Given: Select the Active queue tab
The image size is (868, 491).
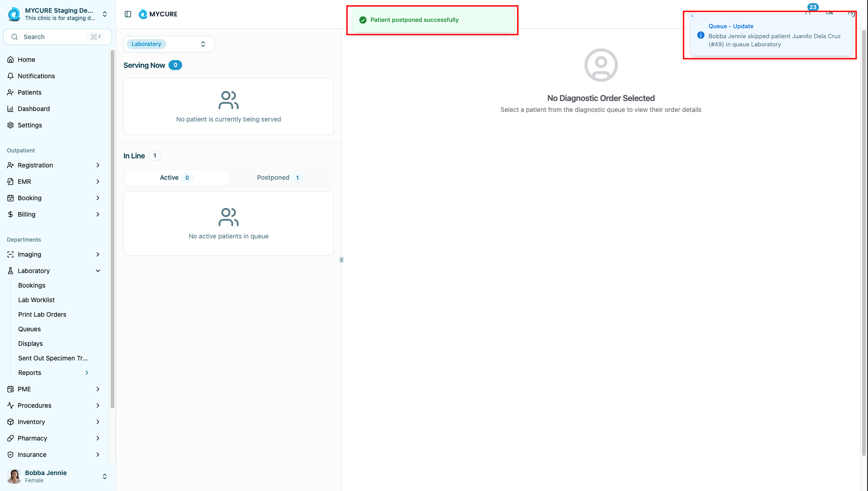Looking at the screenshot, I should pos(176,177).
